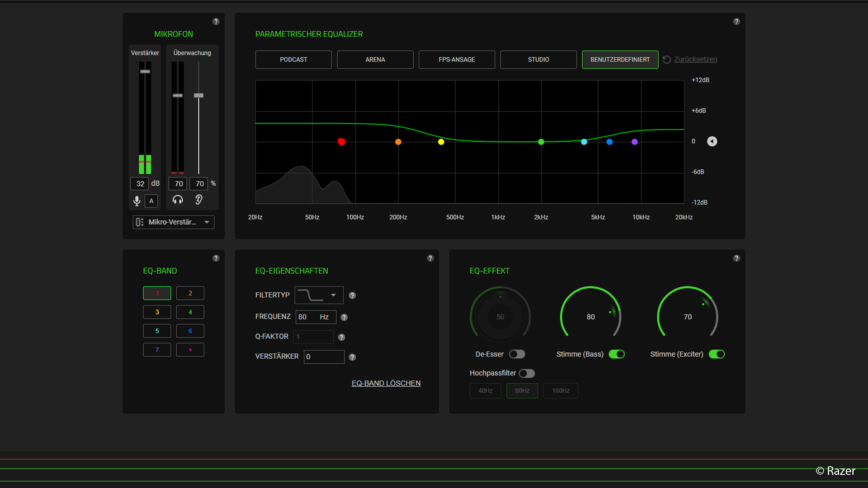Mute the microphone using the mic icon
868x488 pixels.
(x=137, y=201)
